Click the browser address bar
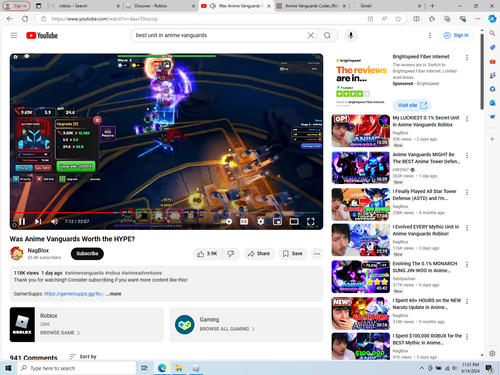This screenshot has height=375, width=500. 207,19
